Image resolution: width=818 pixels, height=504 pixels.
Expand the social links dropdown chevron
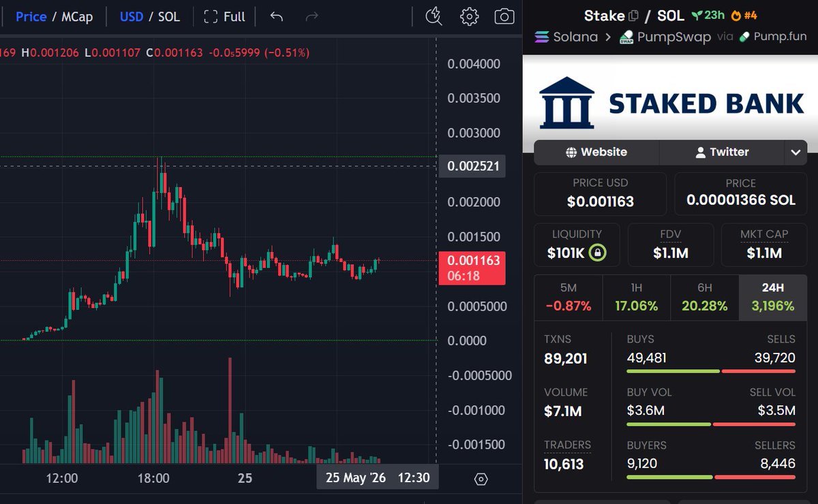pos(796,153)
